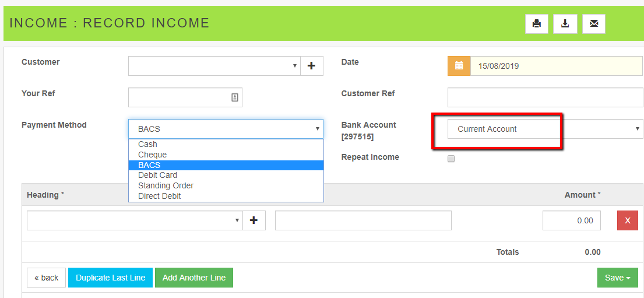This screenshot has width=644, height=298.
Task: Click the INCOME : RECORD INCOME title
Action: click(x=109, y=23)
